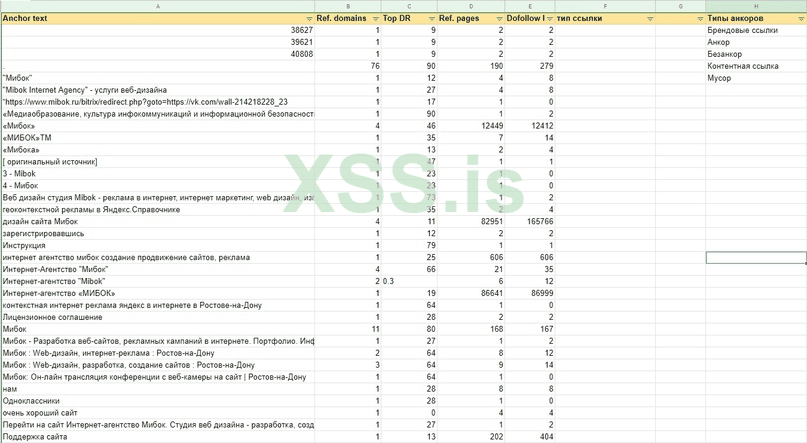Screen dimensions: 807x443
Task: Click the Брендовые ссылки cell
Action: click(x=756, y=30)
